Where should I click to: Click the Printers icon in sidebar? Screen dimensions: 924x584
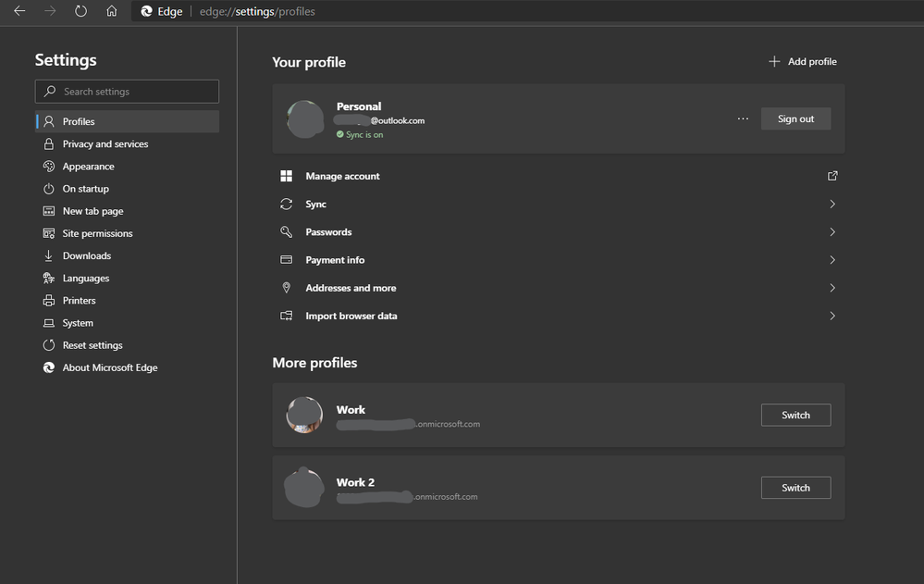coord(48,300)
